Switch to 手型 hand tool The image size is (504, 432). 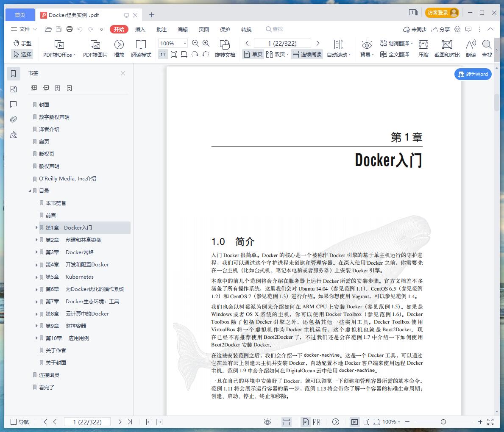(x=22, y=43)
